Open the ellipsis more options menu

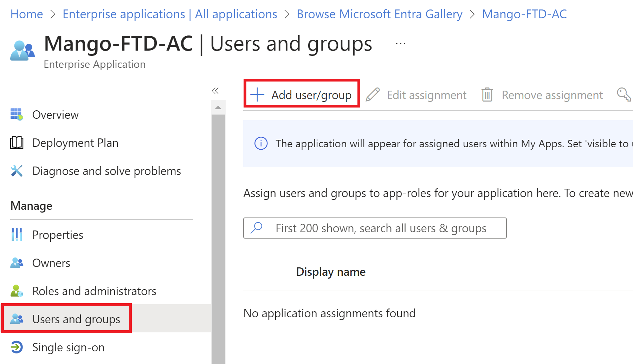click(x=400, y=44)
